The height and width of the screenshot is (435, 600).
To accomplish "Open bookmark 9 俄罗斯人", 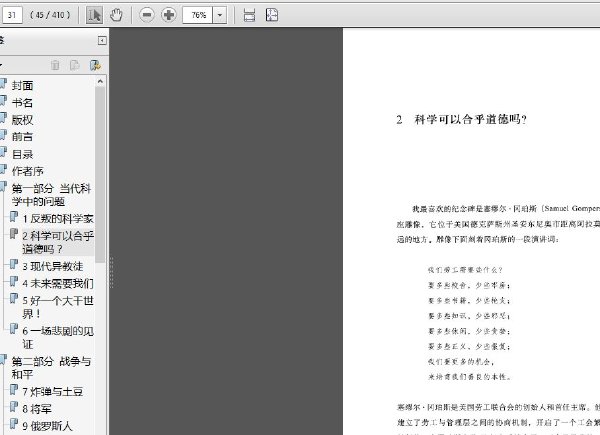I will pyautogui.click(x=47, y=425).
